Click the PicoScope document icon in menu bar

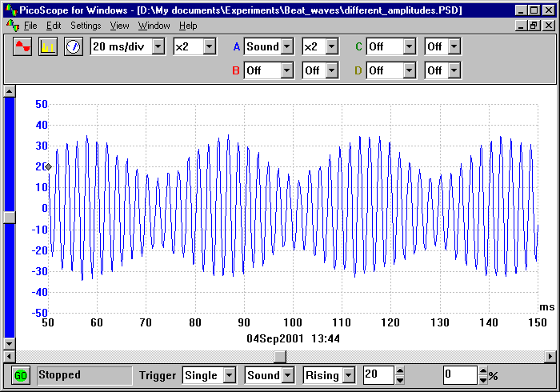coord(11,26)
